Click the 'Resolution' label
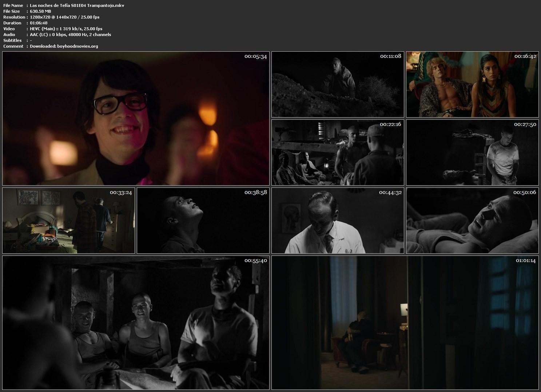 tap(14, 17)
